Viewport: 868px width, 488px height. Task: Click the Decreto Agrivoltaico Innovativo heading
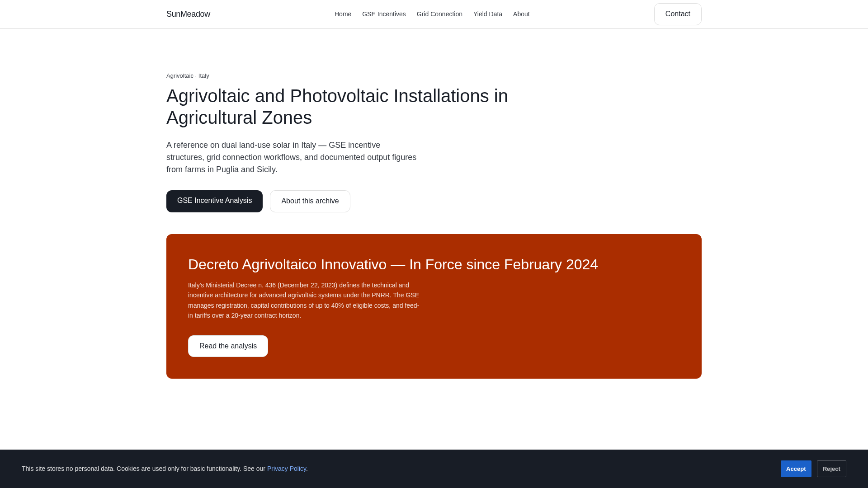click(x=393, y=264)
